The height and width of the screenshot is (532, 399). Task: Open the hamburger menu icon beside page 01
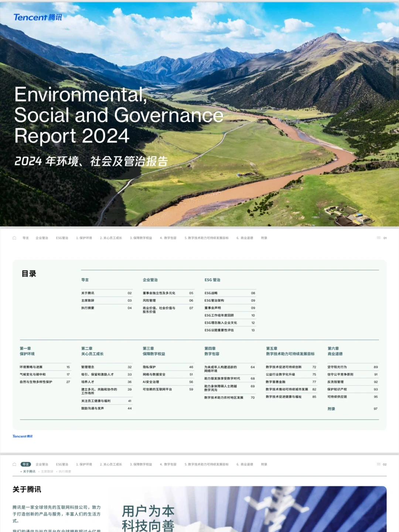(x=379, y=238)
